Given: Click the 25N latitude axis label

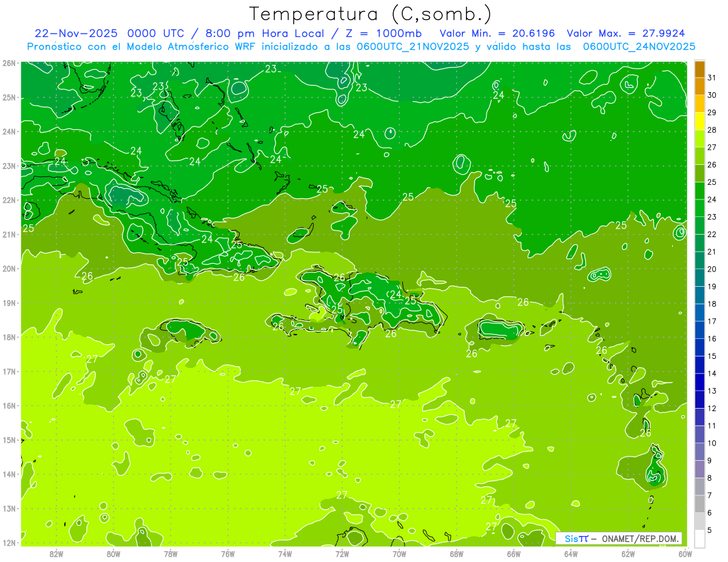Looking at the screenshot, I should 8,97.
